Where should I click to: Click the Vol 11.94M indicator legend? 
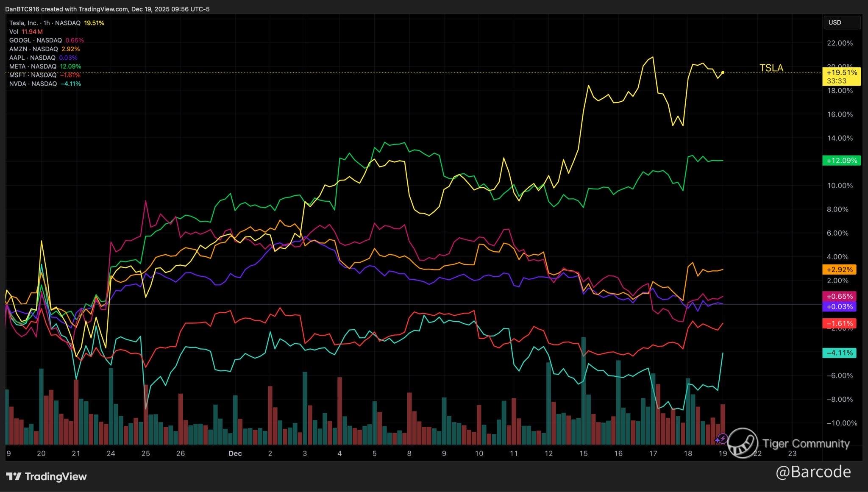(x=25, y=32)
